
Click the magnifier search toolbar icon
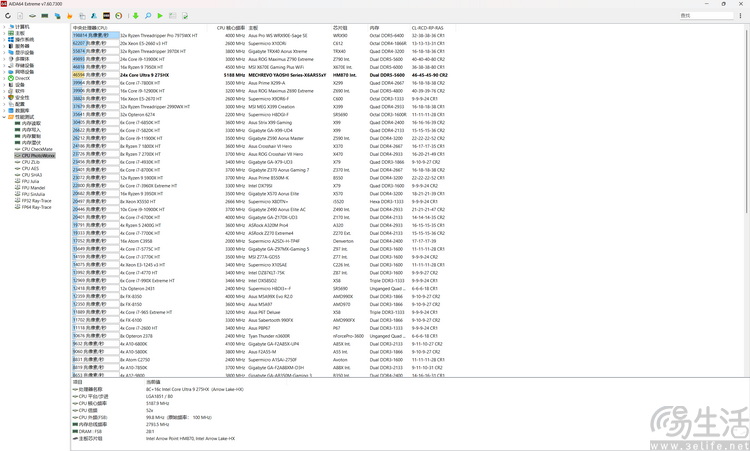[148, 16]
